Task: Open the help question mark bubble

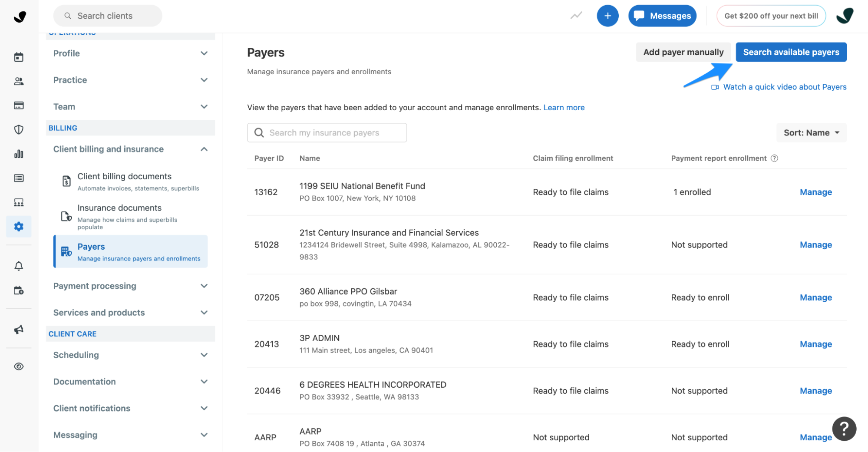Action: click(x=844, y=429)
